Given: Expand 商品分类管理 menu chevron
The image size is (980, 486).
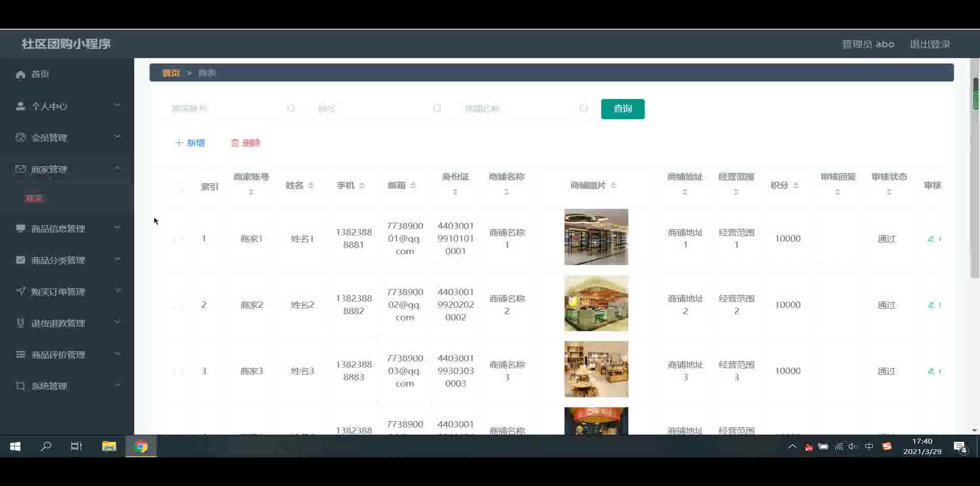Looking at the screenshot, I should pyautogui.click(x=117, y=259).
